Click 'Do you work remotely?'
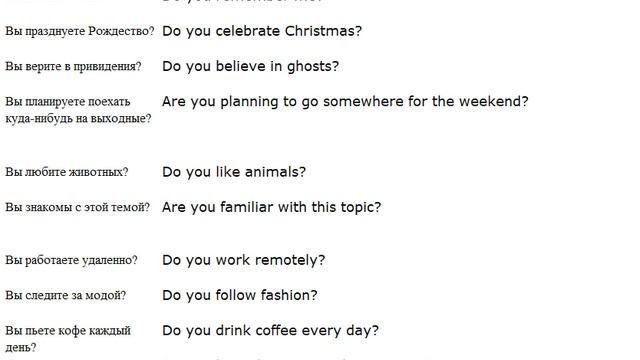 pos(244,260)
